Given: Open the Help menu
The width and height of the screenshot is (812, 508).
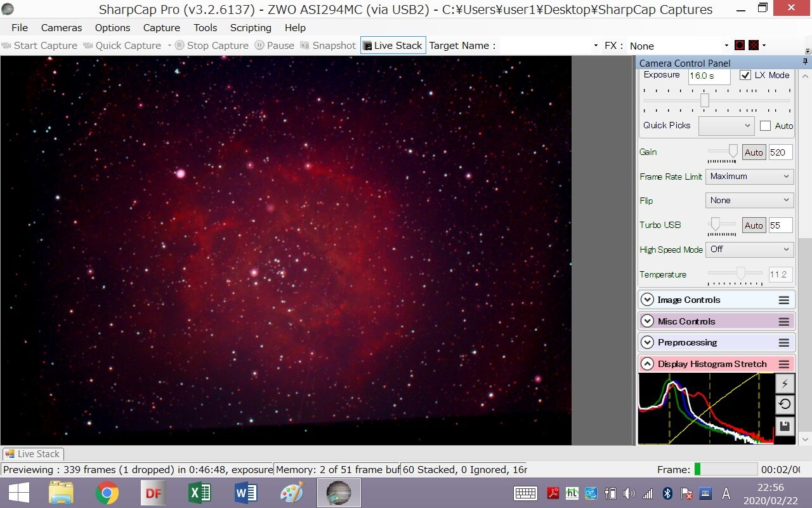Looking at the screenshot, I should (x=295, y=28).
